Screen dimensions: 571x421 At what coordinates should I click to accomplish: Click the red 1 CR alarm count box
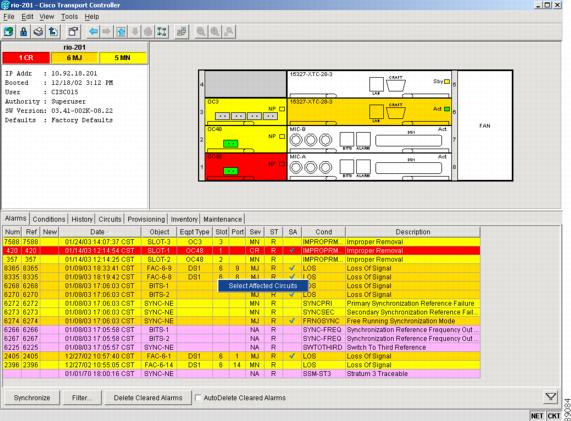[x=26, y=58]
